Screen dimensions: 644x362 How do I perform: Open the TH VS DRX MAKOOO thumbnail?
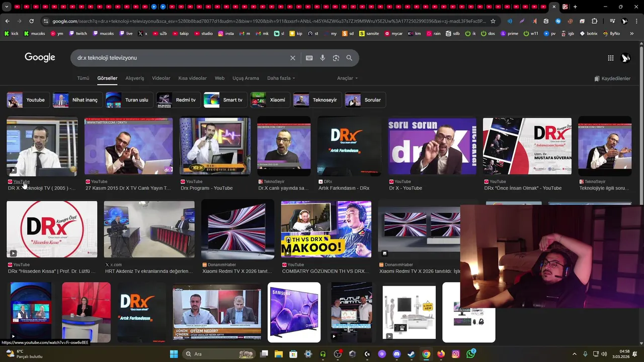pos(326,229)
